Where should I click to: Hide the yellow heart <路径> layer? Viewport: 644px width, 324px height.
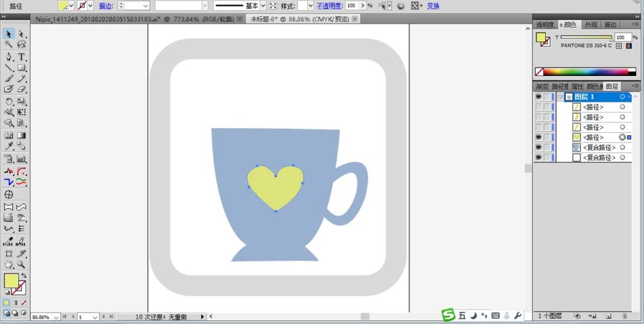[538, 137]
